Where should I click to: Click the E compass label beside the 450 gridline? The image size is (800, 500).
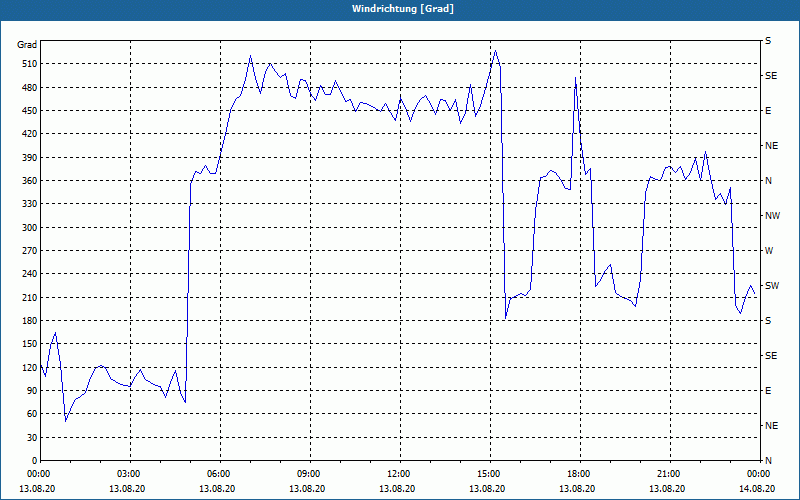[x=768, y=111]
